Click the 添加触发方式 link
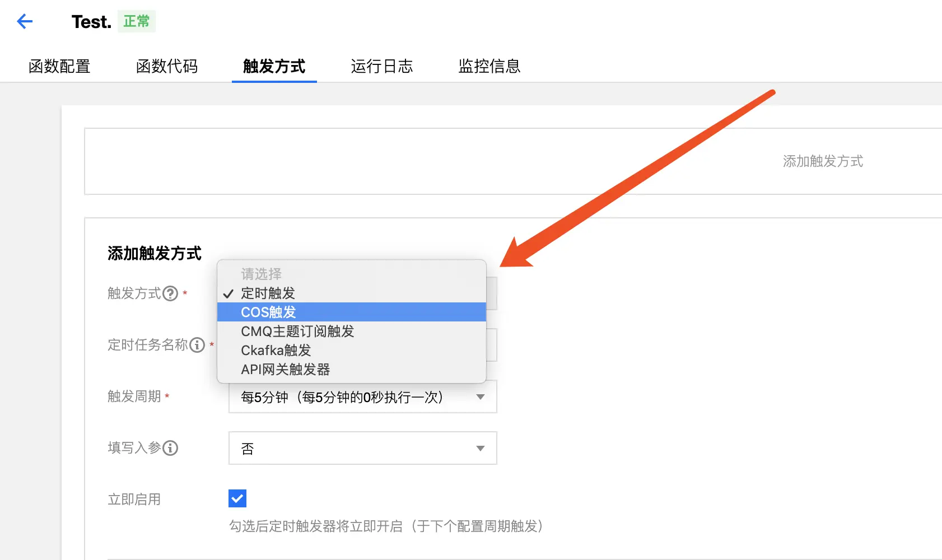 pos(822,161)
